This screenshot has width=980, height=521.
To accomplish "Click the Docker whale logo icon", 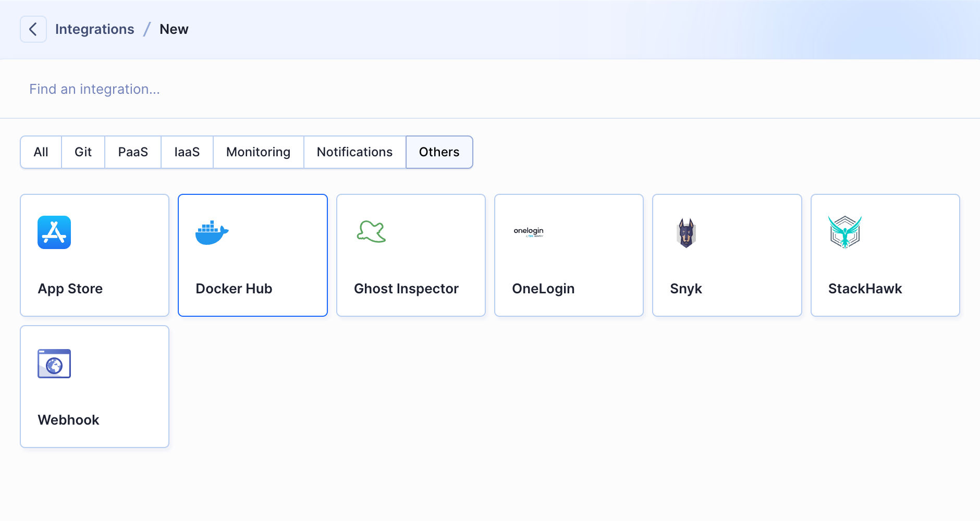I will pos(212,232).
